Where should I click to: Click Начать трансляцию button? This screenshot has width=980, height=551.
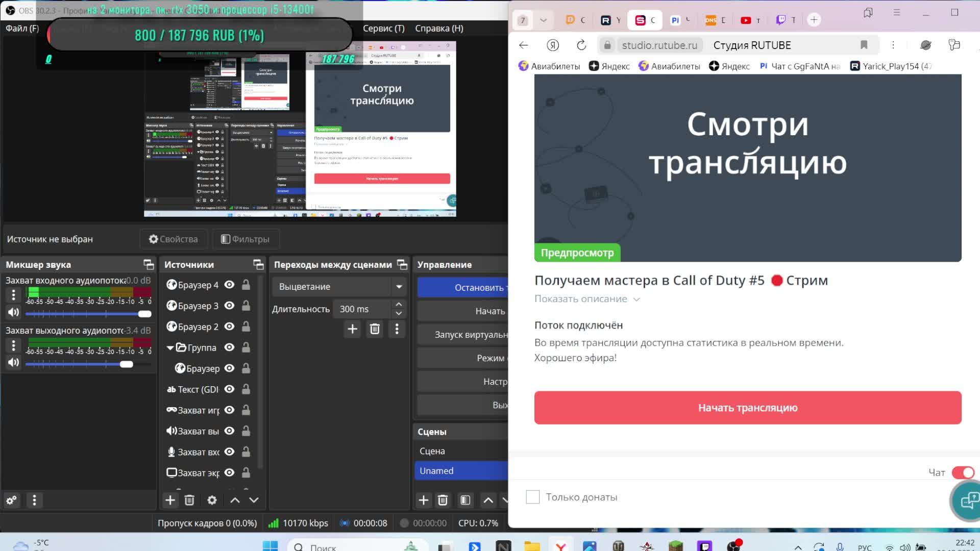(x=748, y=408)
